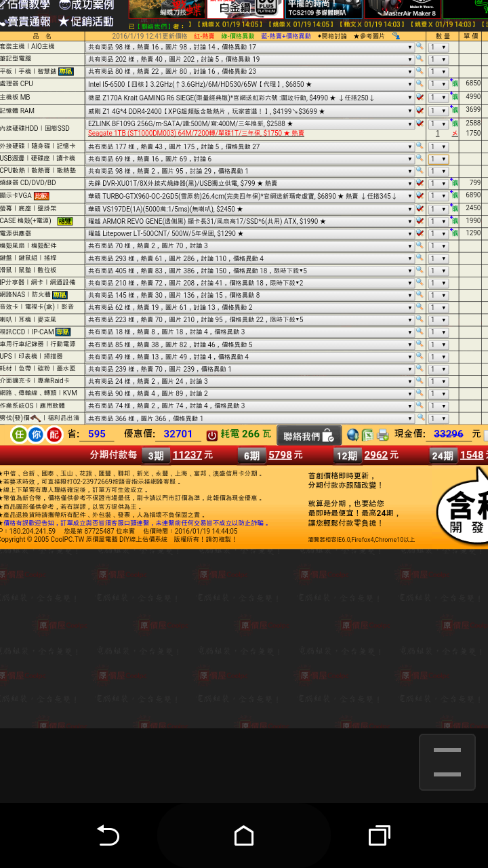Click the red power icon beside 耗電

[212, 435]
